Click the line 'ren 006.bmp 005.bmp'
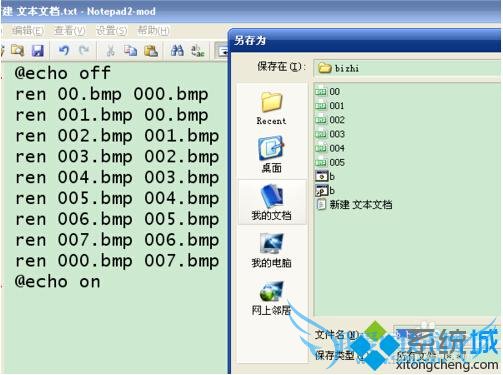Image resolution: width=503 pixels, height=375 pixels. coord(117,219)
